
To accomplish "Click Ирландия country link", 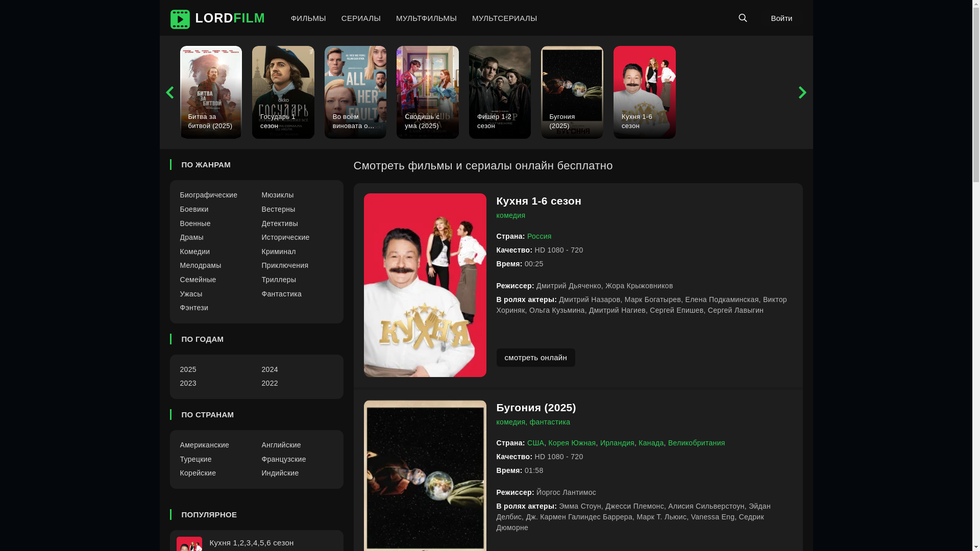I will coord(617,443).
